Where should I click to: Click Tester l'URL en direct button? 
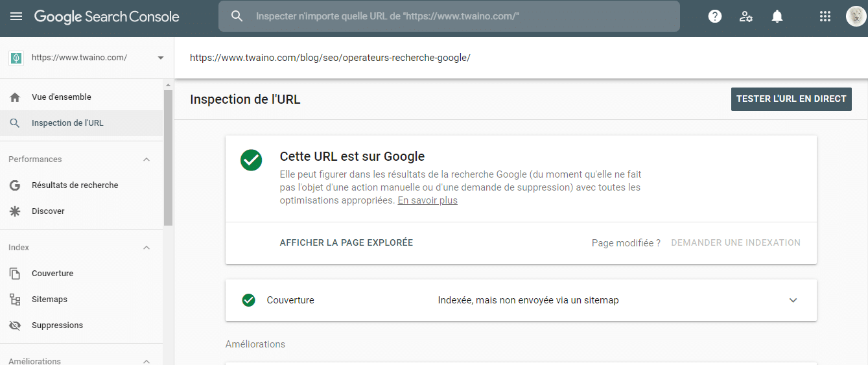click(x=792, y=99)
